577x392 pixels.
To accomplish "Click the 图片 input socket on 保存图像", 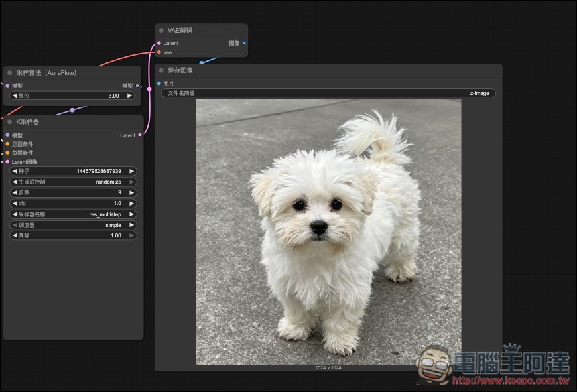I will tap(159, 84).
